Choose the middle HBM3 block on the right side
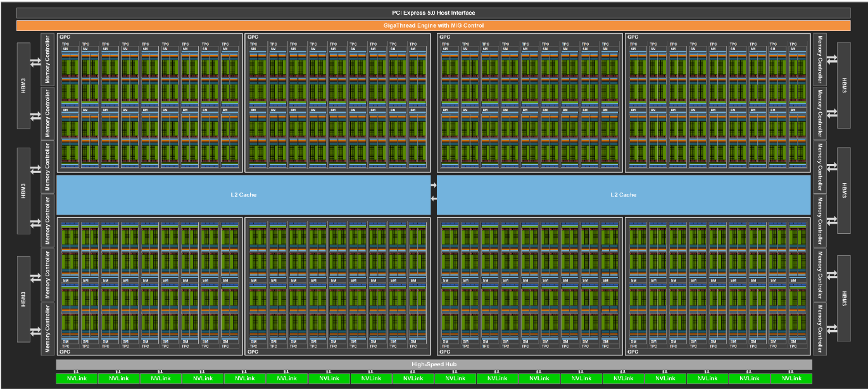868x389 pixels. (844, 190)
